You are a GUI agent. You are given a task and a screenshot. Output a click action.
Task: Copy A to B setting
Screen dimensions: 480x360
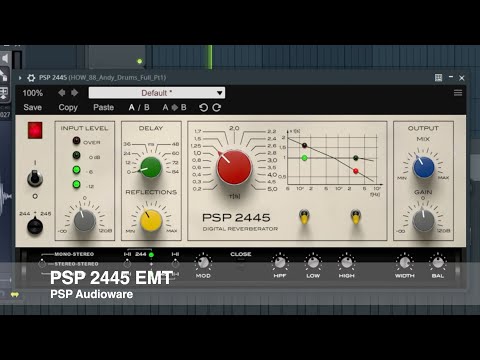[x=174, y=107]
